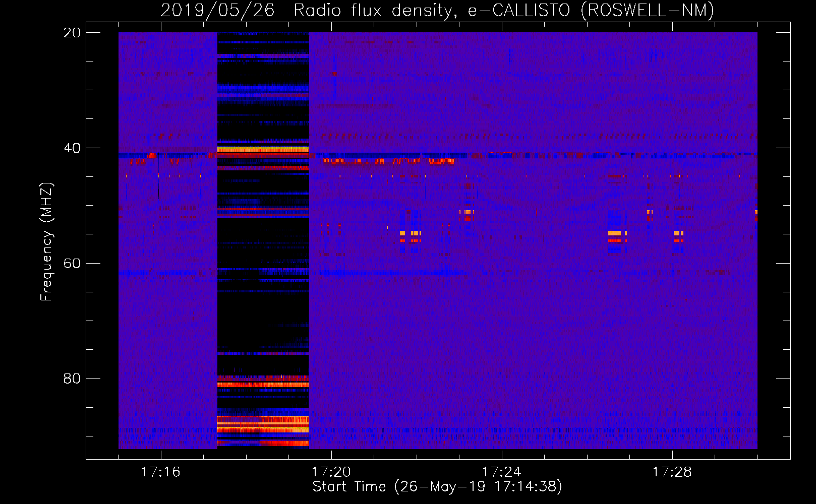Viewport: 816px width, 504px height.
Task: Click the "60" frequency tick label
Action: point(72,263)
